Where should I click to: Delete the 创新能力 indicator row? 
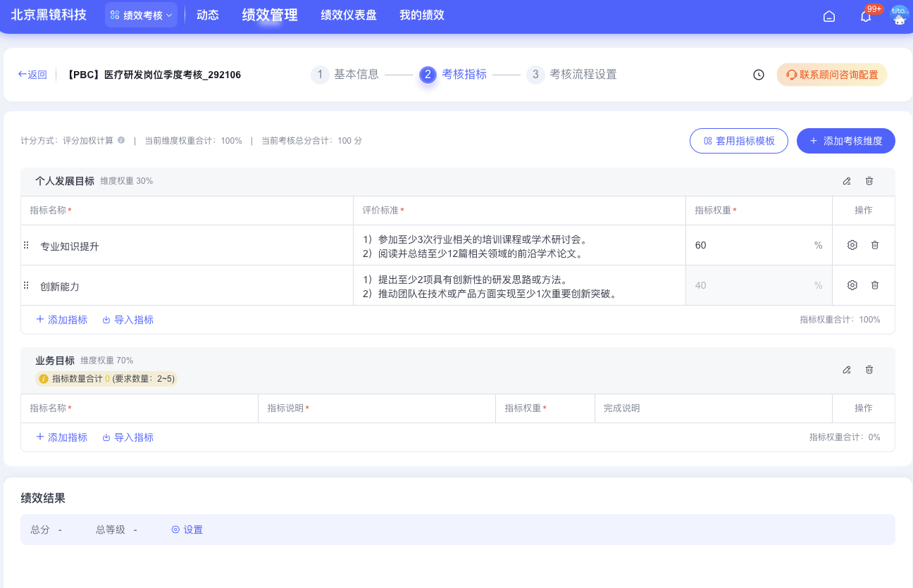(x=875, y=285)
